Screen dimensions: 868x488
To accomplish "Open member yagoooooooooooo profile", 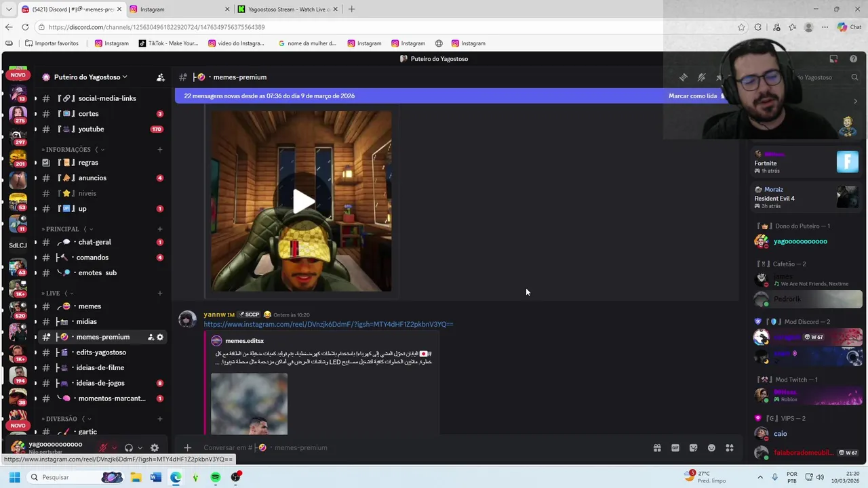I will coord(800,241).
